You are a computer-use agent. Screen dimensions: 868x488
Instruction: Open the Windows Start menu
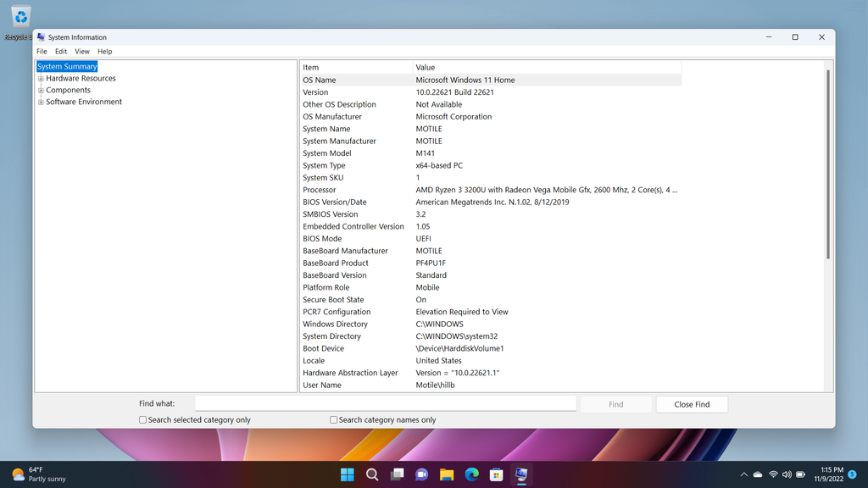point(348,474)
